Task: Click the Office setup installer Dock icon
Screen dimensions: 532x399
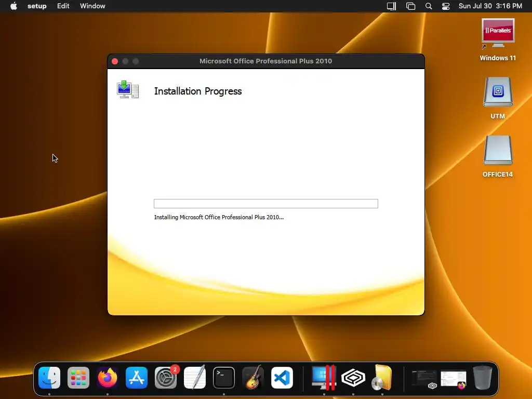Action: pyautogui.click(x=382, y=378)
